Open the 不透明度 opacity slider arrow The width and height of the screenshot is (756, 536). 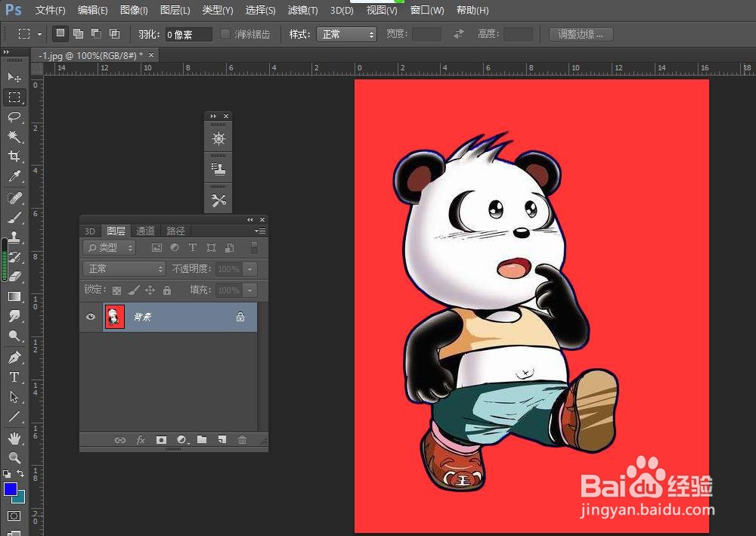(249, 269)
